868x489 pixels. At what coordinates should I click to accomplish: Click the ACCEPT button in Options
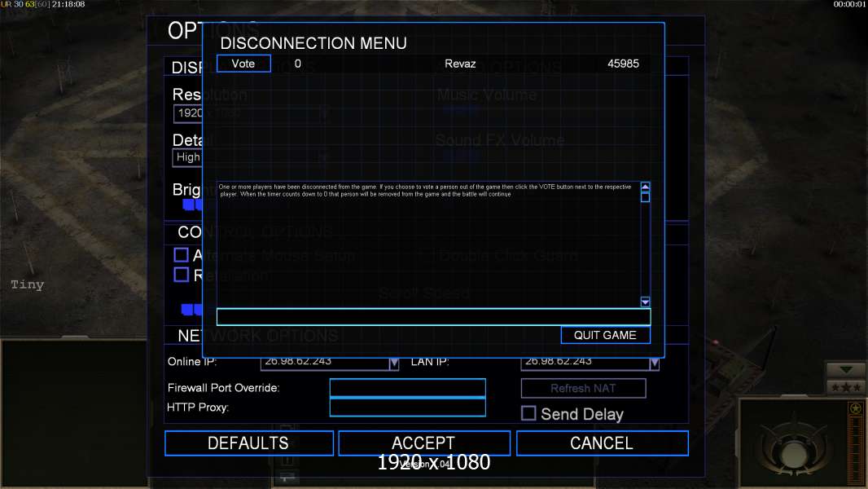point(424,443)
